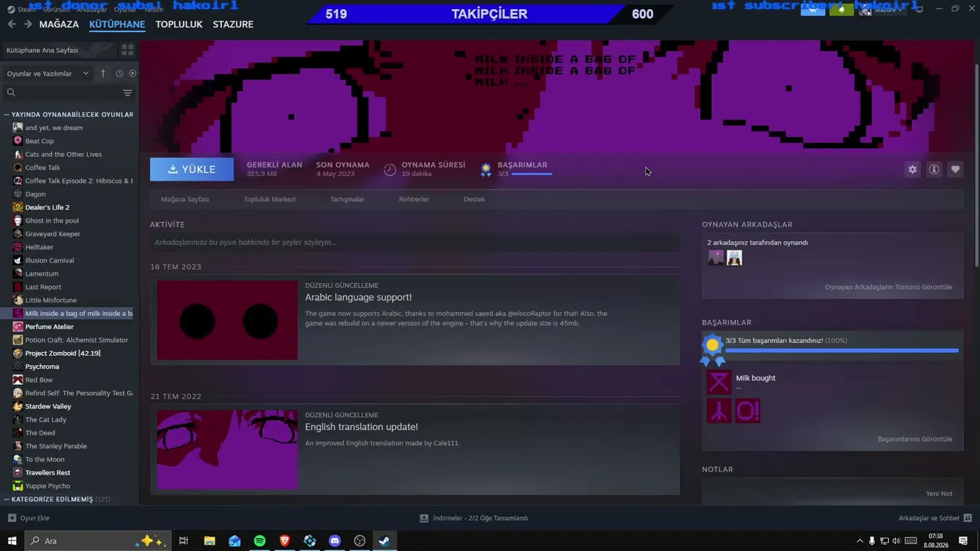Show recent games via the clock icon
Image resolution: width=980 pixels, height=551 pixels.
(x=119, y=73)
